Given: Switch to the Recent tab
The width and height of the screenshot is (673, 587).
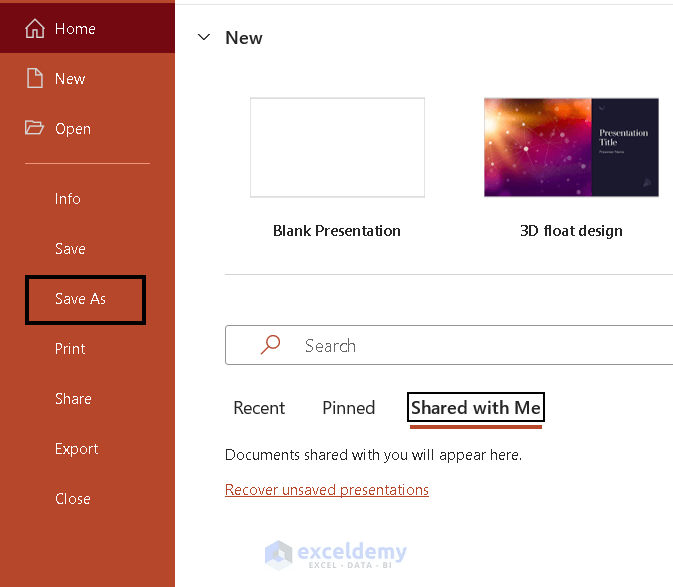Looking at the screenshot, I should point(259,408).
